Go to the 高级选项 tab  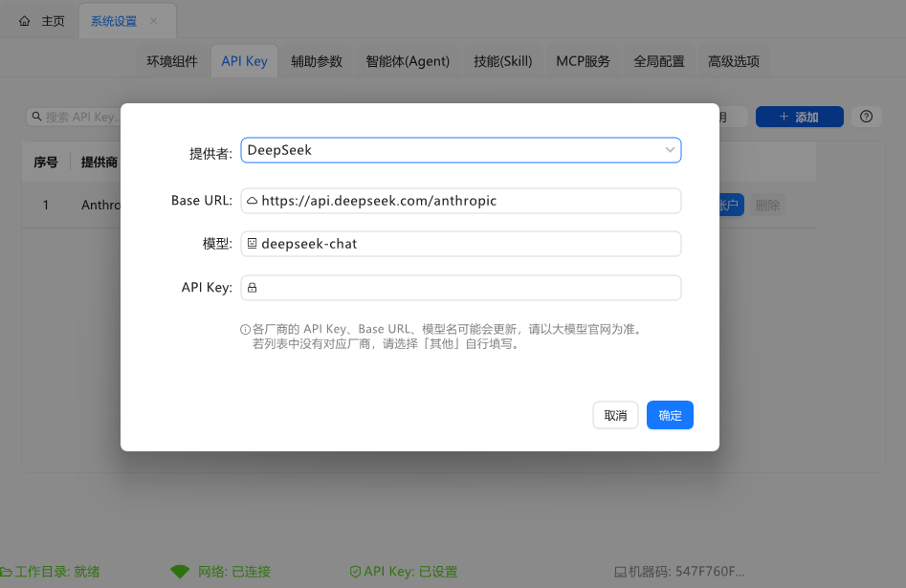pyautogui.click(x=734, y=61)
